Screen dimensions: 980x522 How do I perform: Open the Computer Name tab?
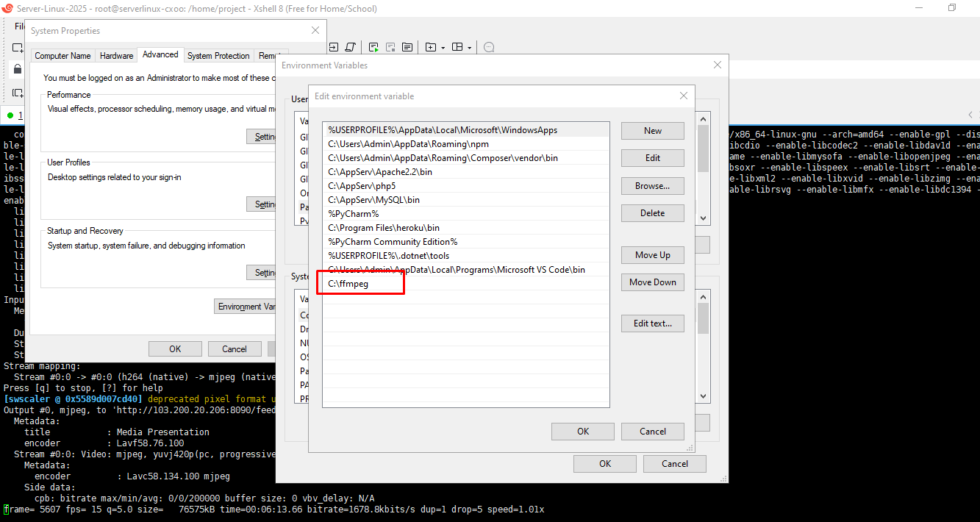(63, 56)
